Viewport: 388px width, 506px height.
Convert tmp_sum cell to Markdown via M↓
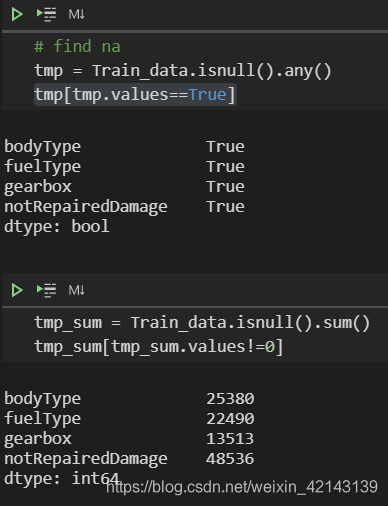(x=76, y=290)
